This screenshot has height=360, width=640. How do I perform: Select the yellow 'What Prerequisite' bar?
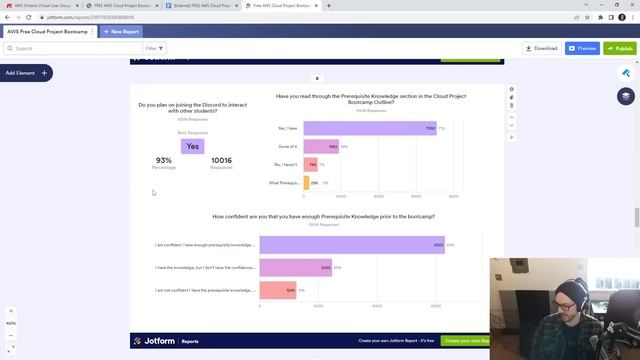(x=307, y=183)
